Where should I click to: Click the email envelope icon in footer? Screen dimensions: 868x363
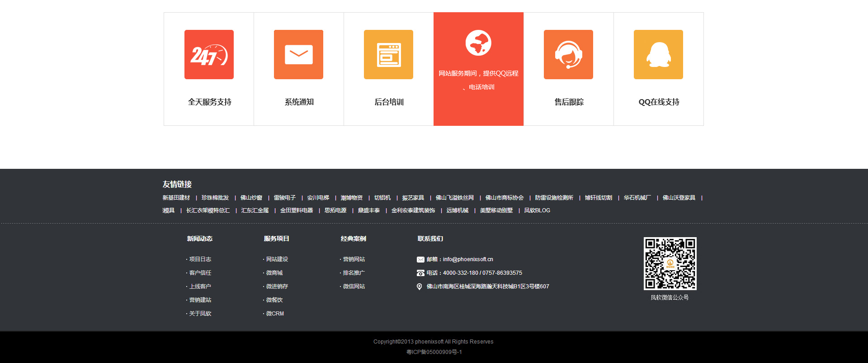pyautogui.click(x=420, y=260)
